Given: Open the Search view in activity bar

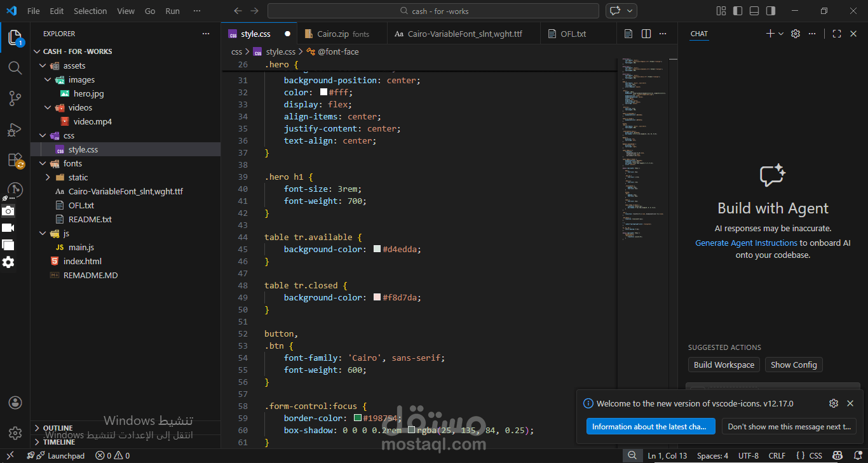Looking at the screenshot, I should [x=15, y=67].
